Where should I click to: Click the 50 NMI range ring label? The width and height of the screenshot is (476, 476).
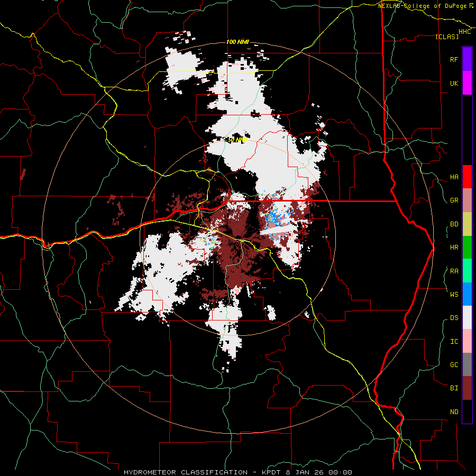[x=237, y=140]
